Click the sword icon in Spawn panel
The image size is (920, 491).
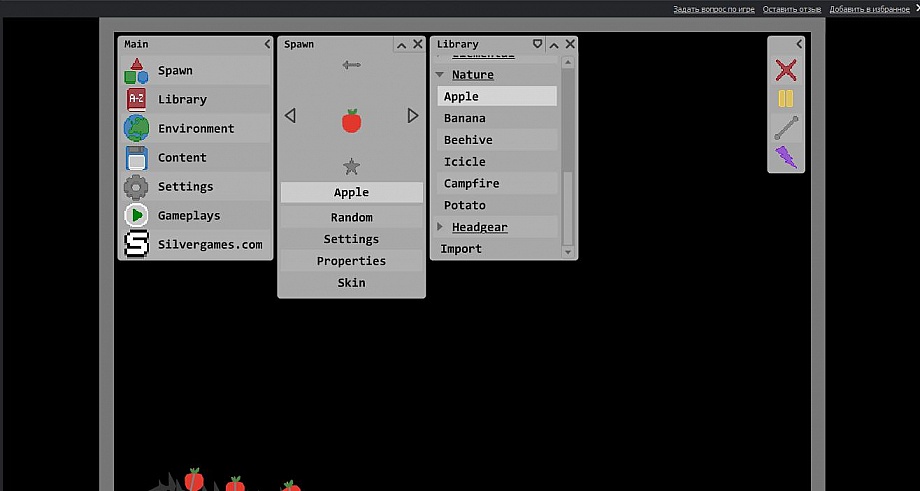[351, 65]
